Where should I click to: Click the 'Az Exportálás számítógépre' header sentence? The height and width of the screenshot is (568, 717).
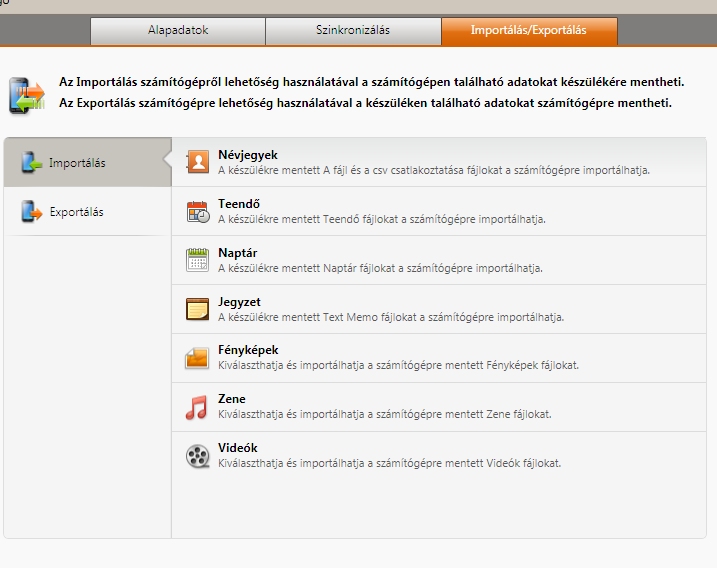365,103
